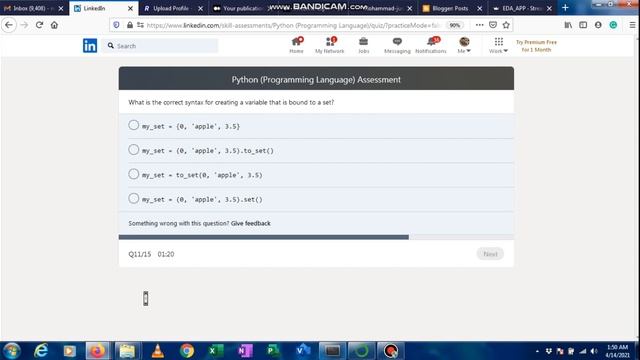640x360 pixels.
Task: Open OneNote from the taskbar
Action: 244,351
